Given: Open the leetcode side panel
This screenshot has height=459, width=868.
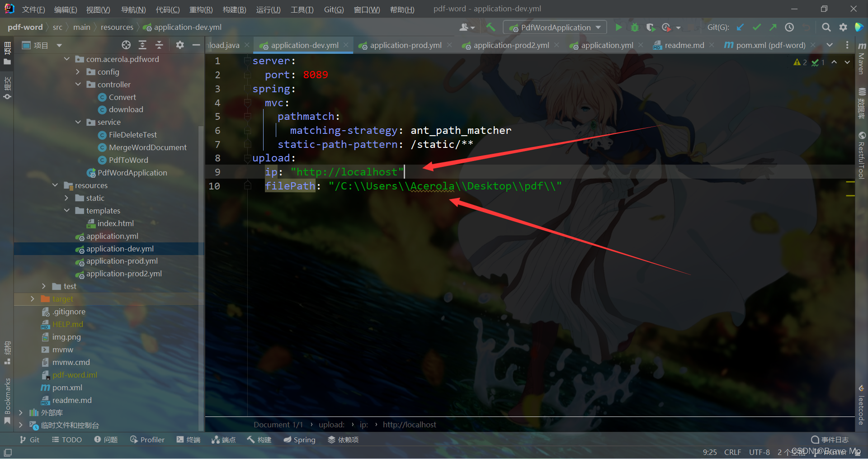Looking at the screenshot, I should click(862, 405).
